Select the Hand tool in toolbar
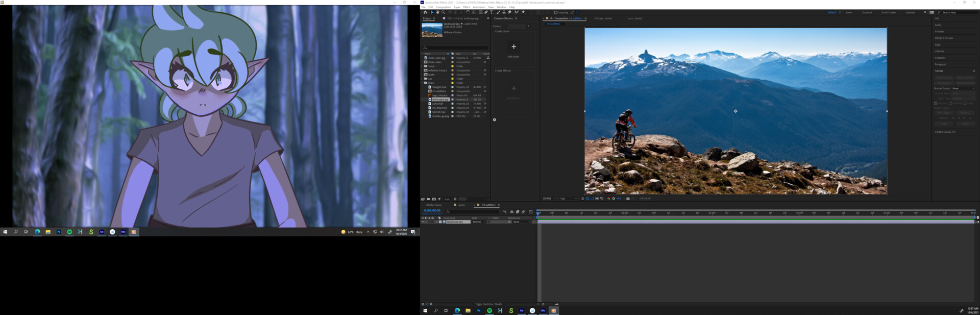This screenshot has width=980, height=315. tap(437, 12)
